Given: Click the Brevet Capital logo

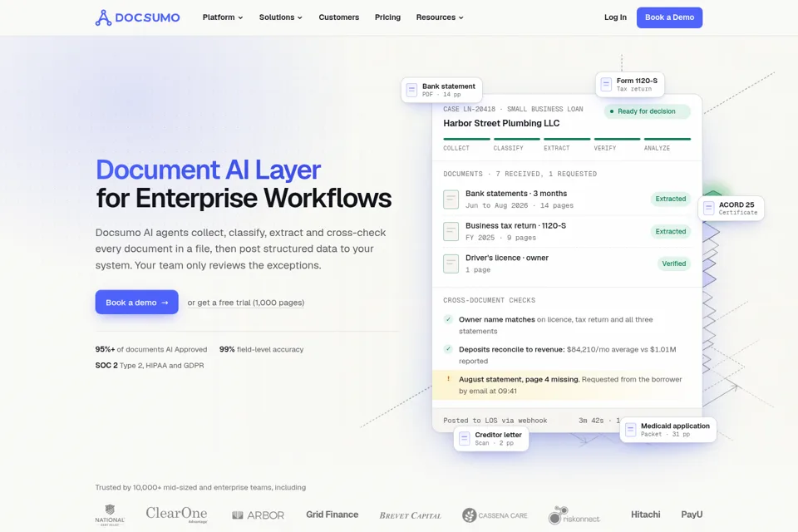Looking at the screenshot, I should click(410, 515).
